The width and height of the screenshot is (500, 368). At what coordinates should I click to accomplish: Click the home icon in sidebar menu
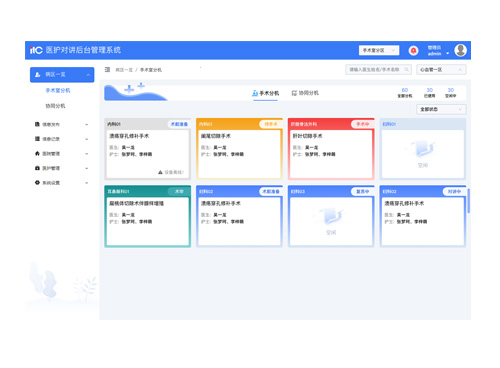coord(37,153)
